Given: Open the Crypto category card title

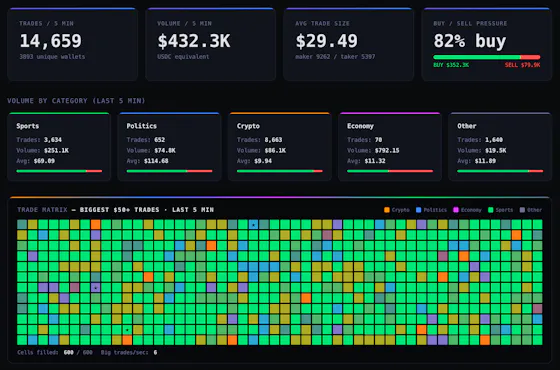Looking at the screenshot, I should [x=248, y=126].
